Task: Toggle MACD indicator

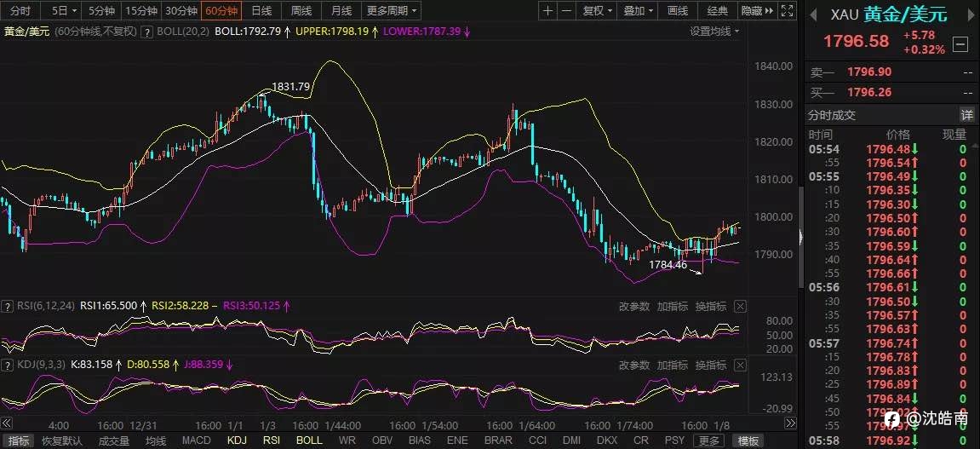Action: click(x=197, y=440)
